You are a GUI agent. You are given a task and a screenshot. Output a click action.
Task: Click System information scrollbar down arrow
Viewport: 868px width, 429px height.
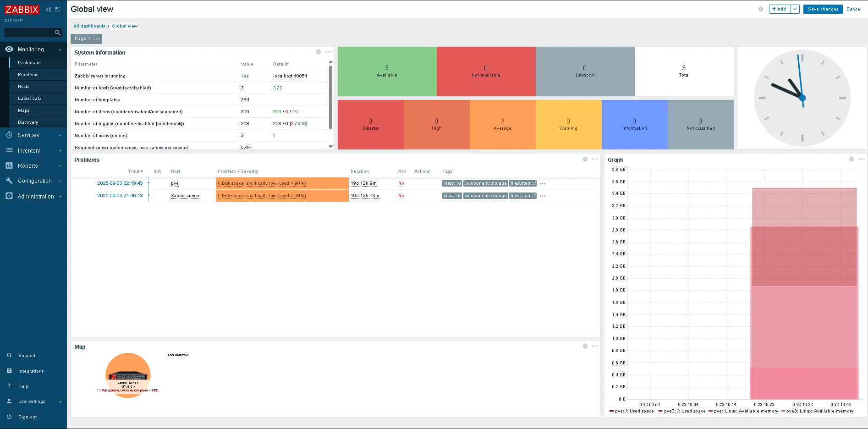(x=330, y=147)
